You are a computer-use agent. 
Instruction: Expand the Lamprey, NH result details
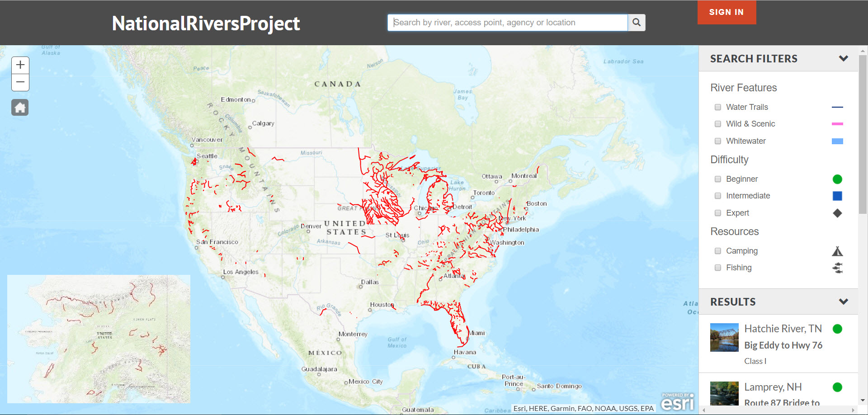pyautogui.click(x=773, y=387)
